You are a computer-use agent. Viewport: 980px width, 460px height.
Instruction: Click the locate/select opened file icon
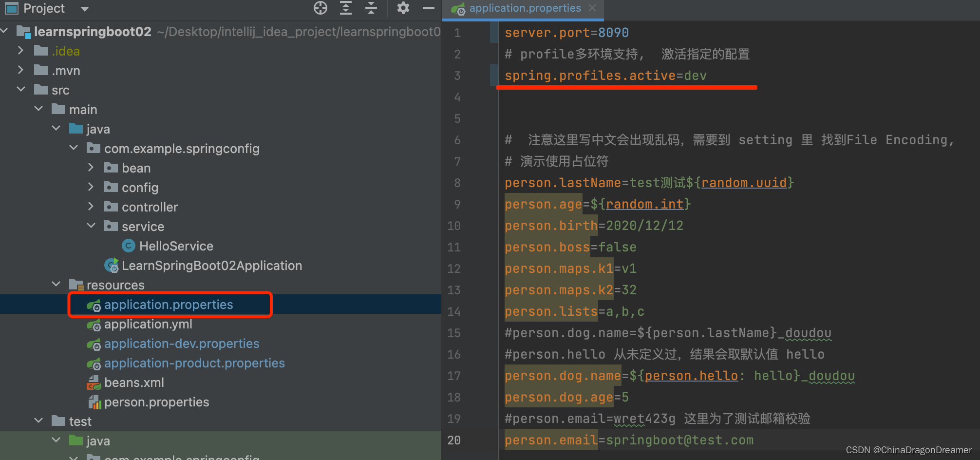coord(320,8)
